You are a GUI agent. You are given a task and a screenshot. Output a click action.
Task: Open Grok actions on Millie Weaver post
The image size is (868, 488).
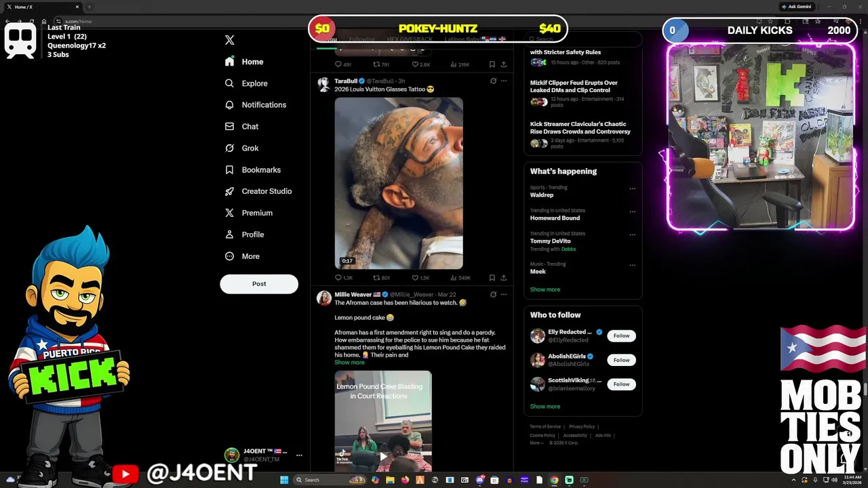coord(493,294)
